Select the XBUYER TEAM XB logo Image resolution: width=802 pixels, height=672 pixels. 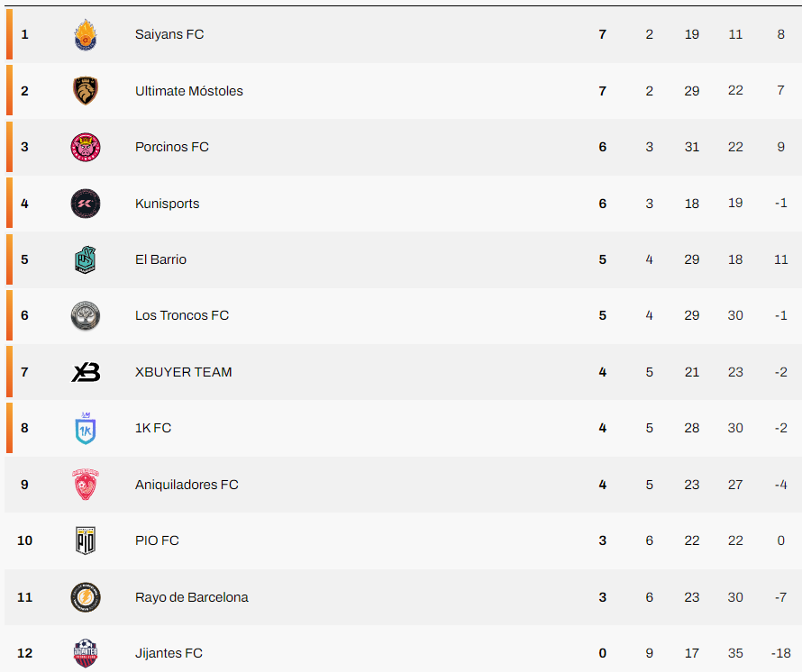pos(87,372)
